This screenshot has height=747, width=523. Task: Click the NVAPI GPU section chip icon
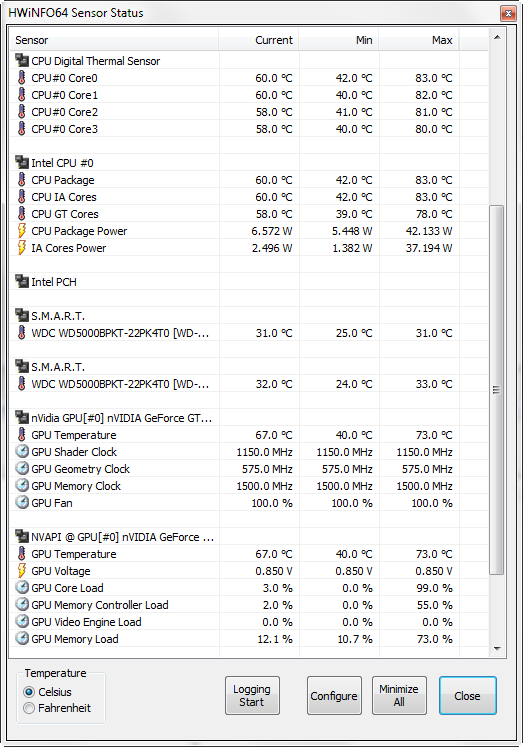click(22, 536)
